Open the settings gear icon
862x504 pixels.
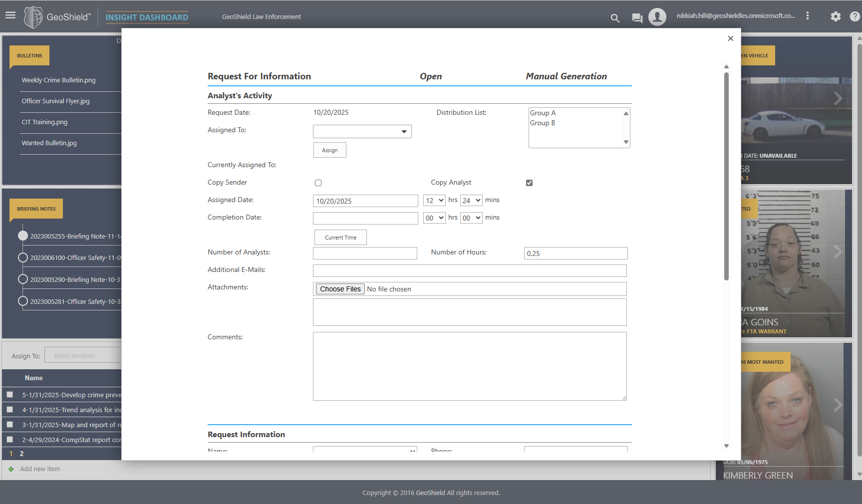[836, 16]
